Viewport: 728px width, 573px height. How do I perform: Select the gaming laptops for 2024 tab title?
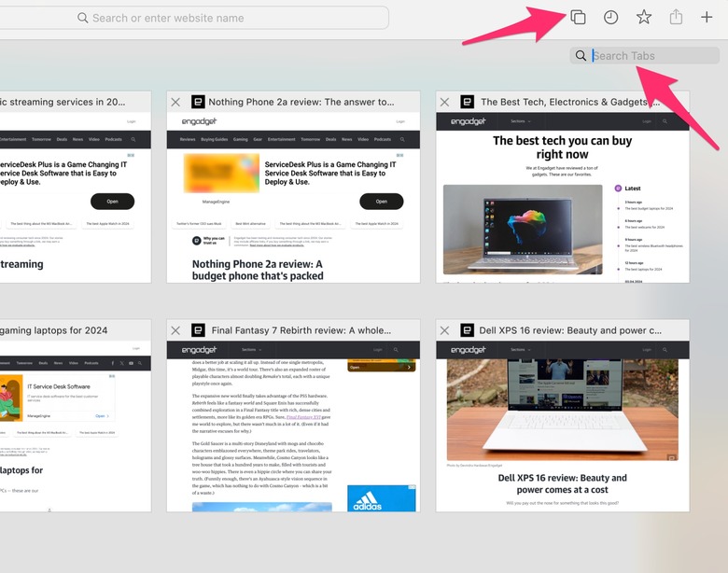click(x=54, y=330)
